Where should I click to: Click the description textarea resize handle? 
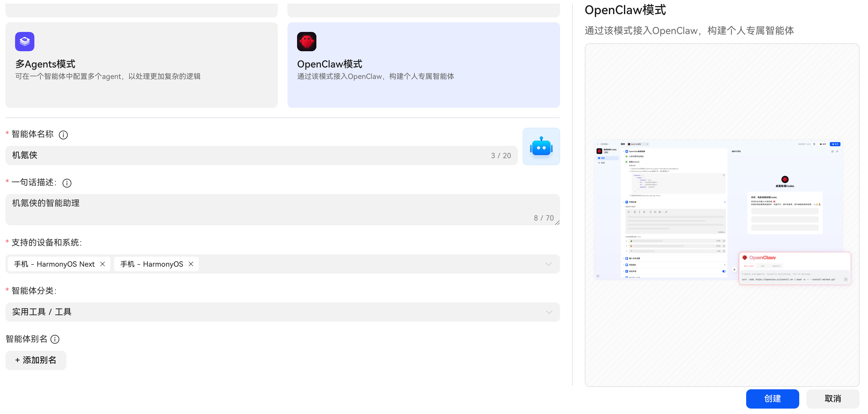point(557,223)
